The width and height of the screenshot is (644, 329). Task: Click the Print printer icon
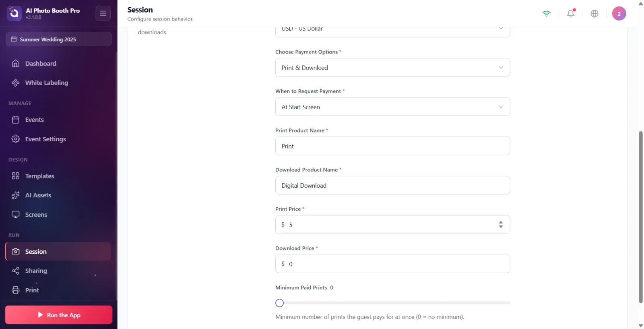16,290
